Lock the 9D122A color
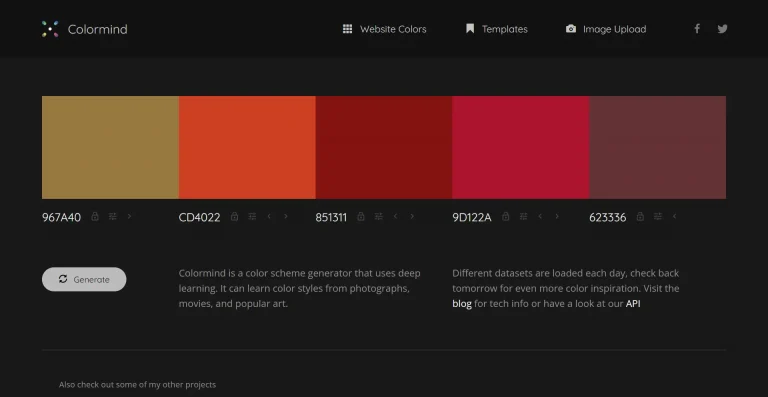 [x=505, y=216]
